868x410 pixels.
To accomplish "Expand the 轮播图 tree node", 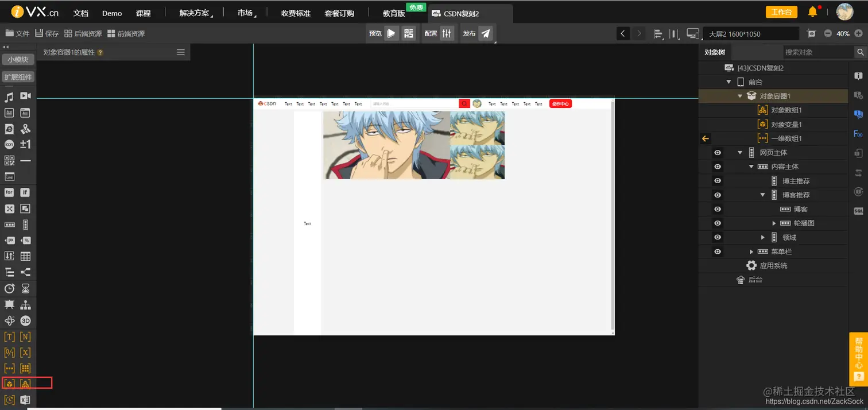I will 774,223.
